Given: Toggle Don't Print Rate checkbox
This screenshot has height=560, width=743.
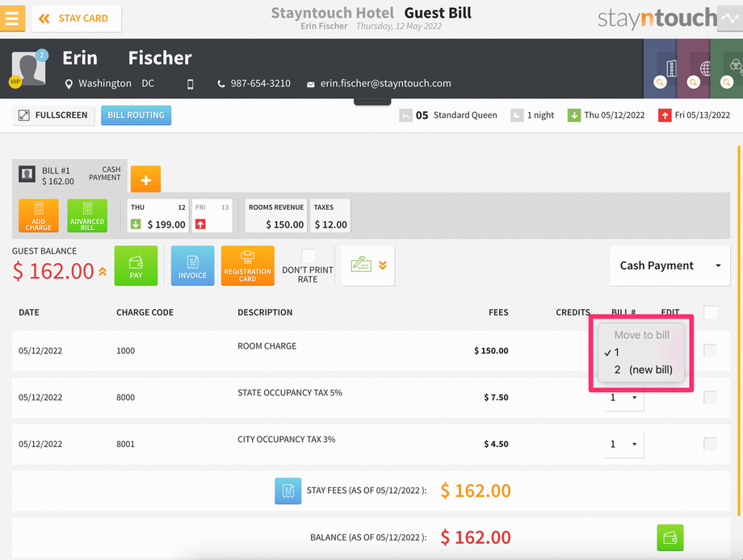Looking at the screenshot, I should click(x=308, y=256).
